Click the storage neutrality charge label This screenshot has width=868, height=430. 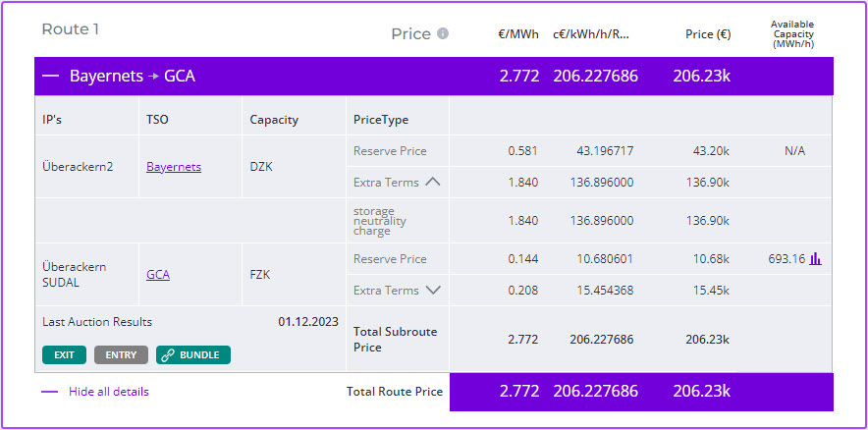pos(380,221)
